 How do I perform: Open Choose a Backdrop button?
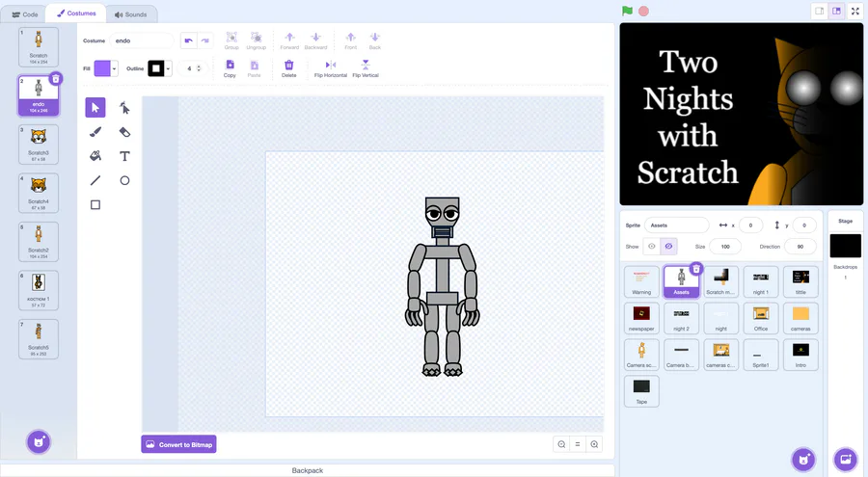(x=845, y=459)
